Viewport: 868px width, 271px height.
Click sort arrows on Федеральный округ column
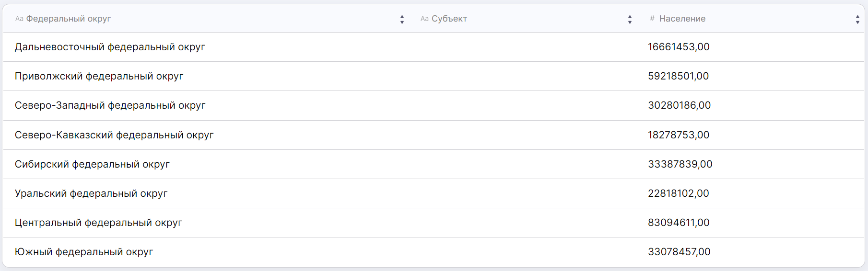(x=402, y=19)
